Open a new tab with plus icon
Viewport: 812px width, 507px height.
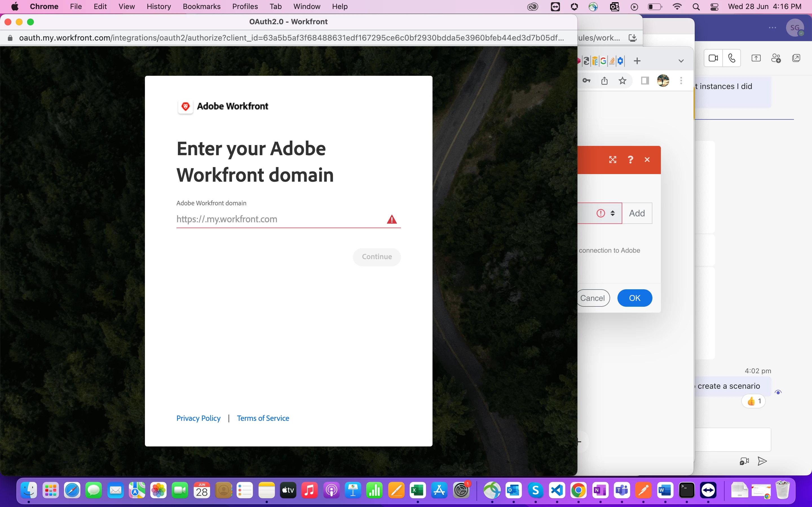click(x=637, y=61)
